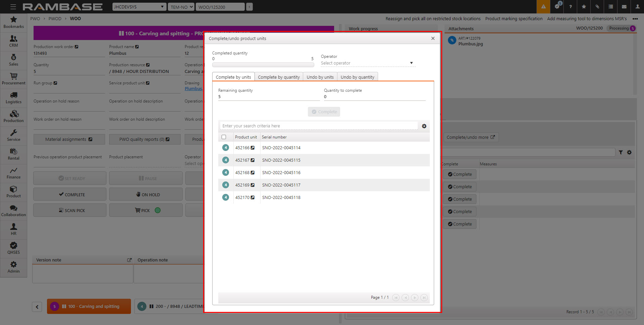Open the Finance module in sidebar
644x325 pixels.
click(x=13, y=173)
